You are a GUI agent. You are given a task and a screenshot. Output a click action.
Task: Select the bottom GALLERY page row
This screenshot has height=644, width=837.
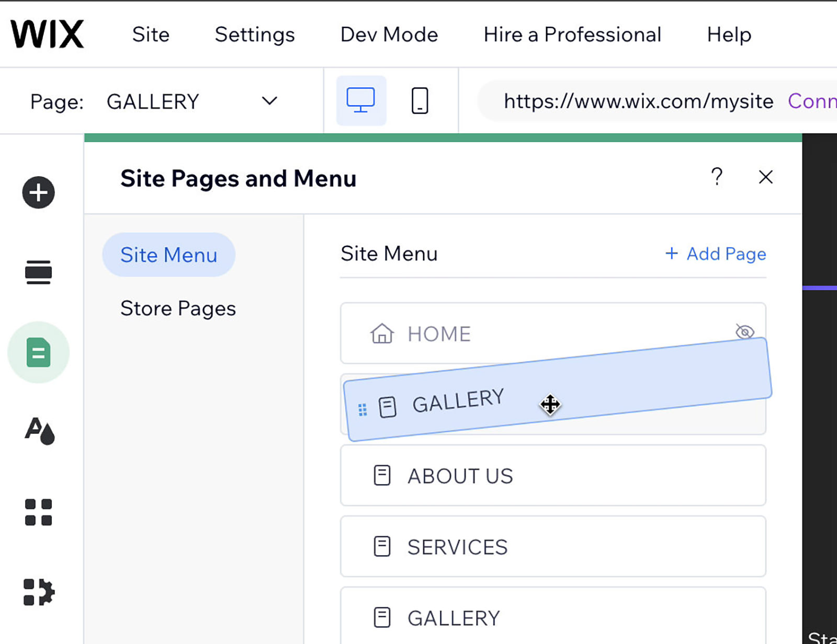coord(553,615)
